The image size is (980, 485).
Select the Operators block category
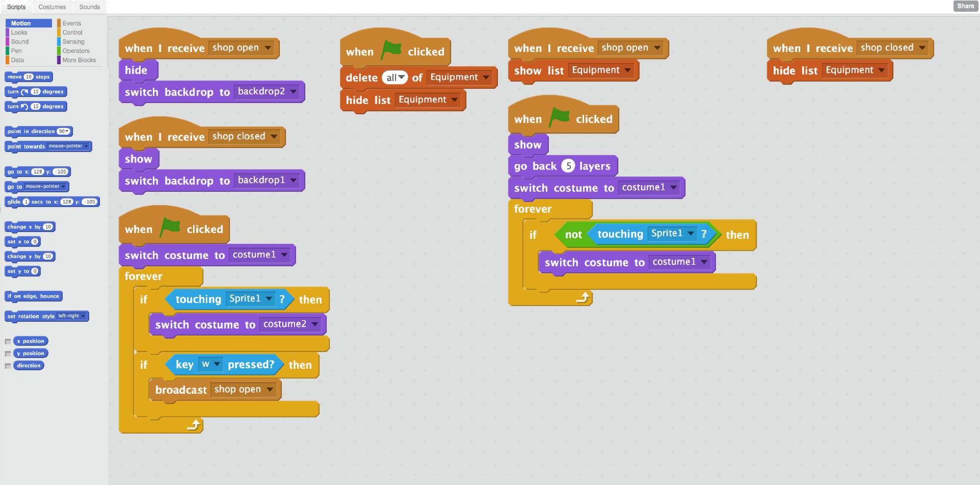[x=75, y=51]
